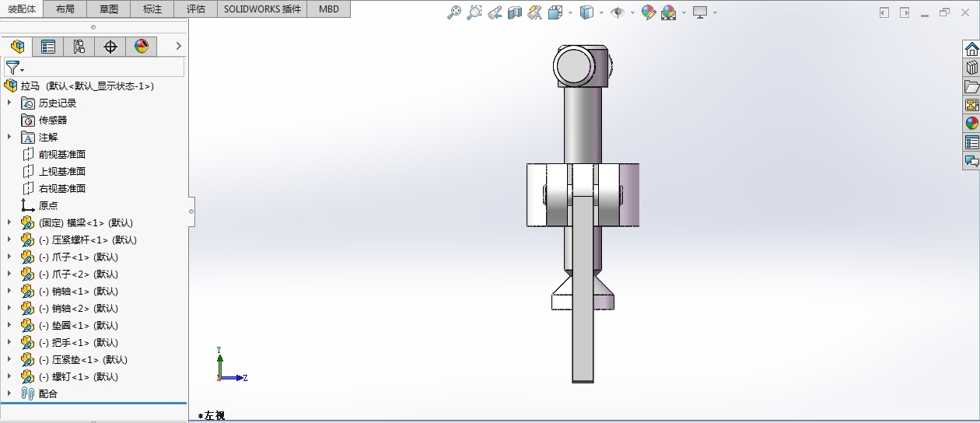Open Appearances, Scenes and Decals pane
This screenshot has width=980, height=423.
pos(971,124)
